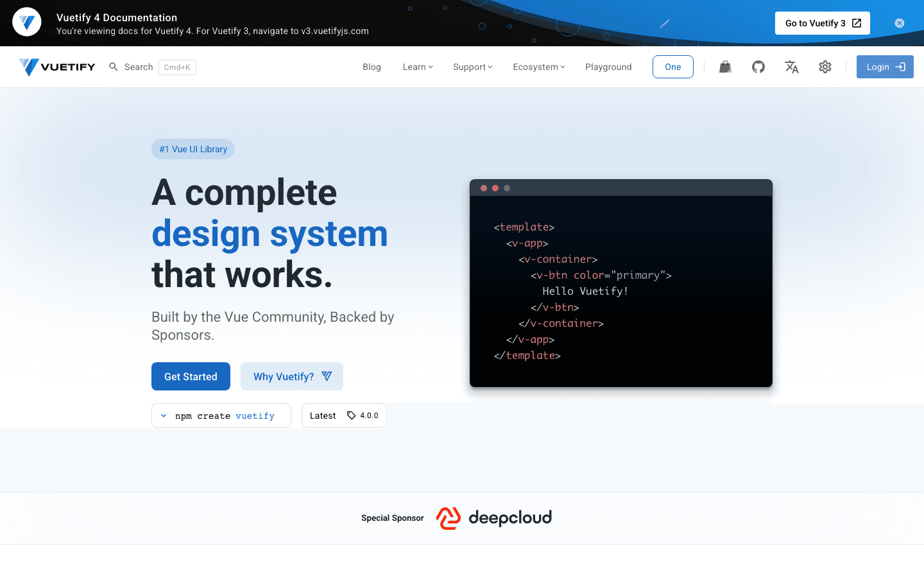The height and width of the screenshot is (578, 924).
Task: Select Playground from the navigation
Action: [608, 66]
